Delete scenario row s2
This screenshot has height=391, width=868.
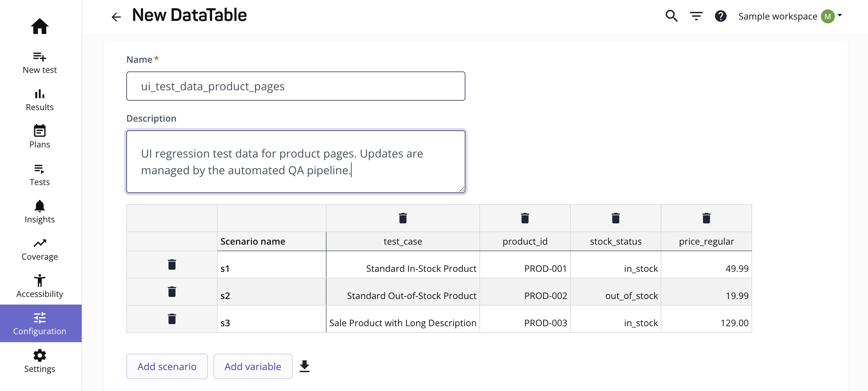coord(172,292)
